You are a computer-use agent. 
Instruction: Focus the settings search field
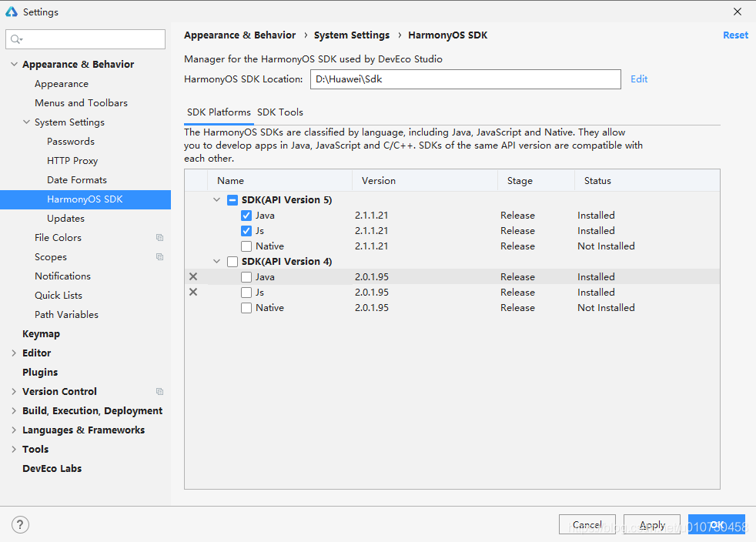point(85,39)
